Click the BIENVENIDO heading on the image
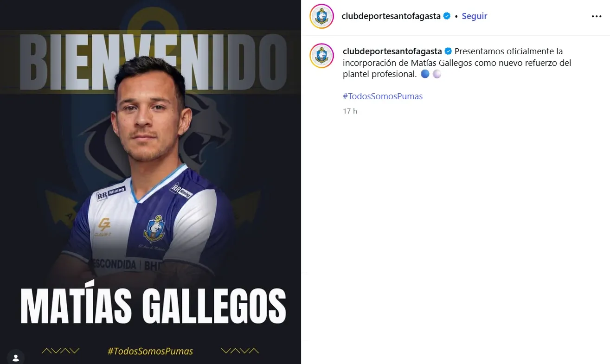Image resolution: width=610 pixels, height=364 pixels. point(154,62)
